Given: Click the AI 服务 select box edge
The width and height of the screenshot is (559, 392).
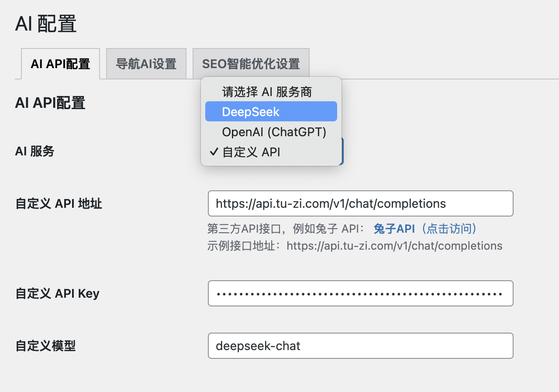Looking at the screenshot, I should tap(342, 151).
